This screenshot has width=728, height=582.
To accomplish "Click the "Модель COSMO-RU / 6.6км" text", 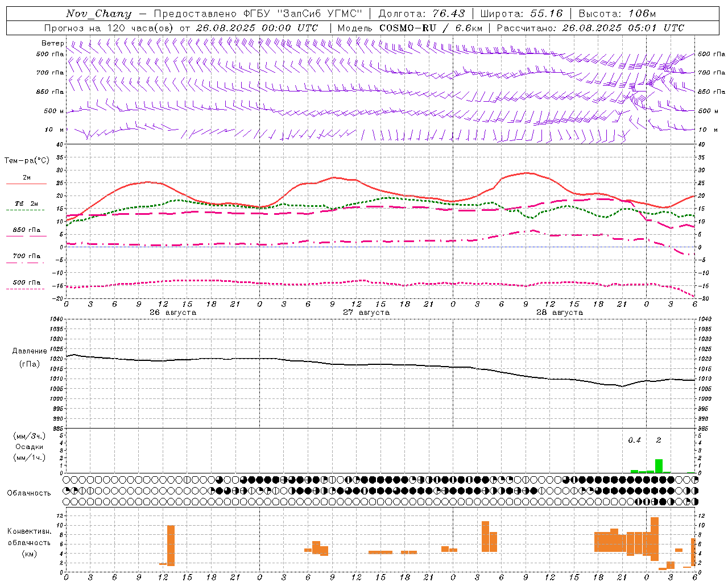I will tap(410, 28).
